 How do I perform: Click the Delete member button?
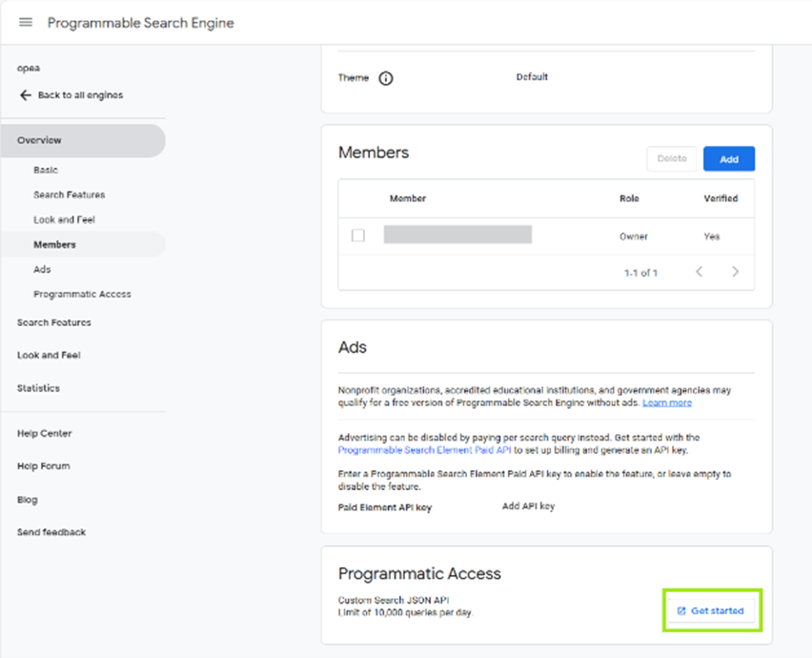[x=672, y=159]
